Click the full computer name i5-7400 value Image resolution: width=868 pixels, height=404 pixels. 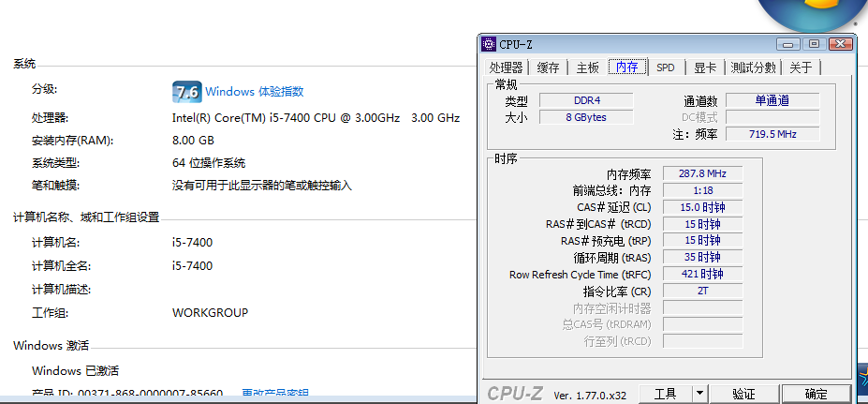pos(192,265)
